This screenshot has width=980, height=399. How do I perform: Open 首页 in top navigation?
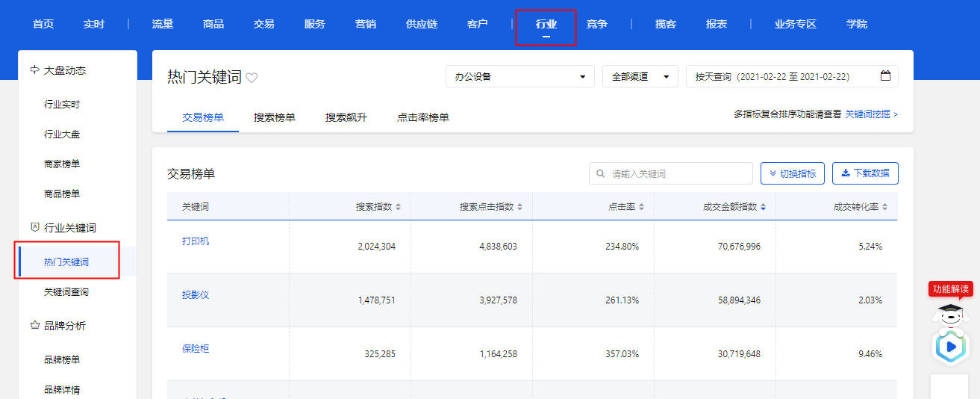tap(43, 24)
